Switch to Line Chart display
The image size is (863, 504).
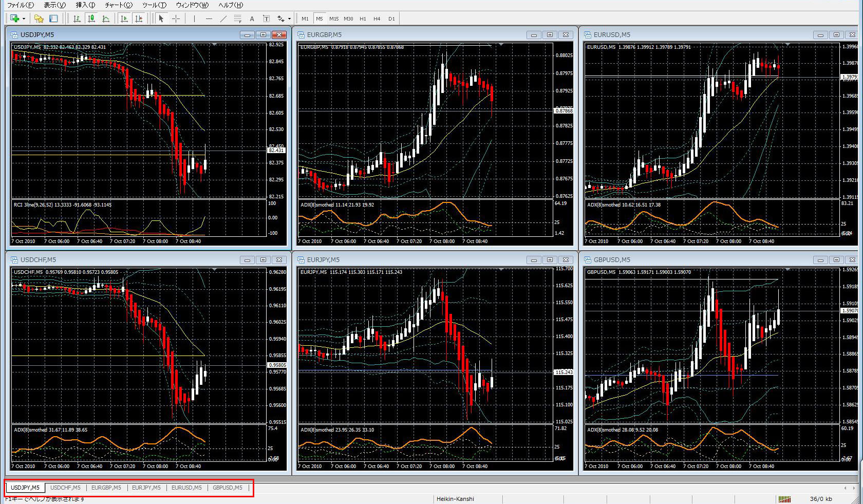click(106, 18)
